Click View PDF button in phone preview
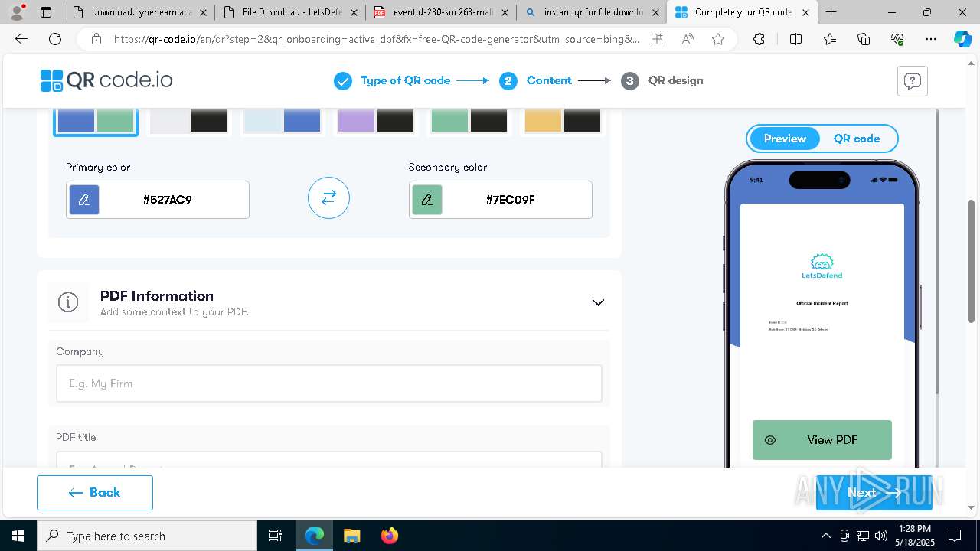The image size is (980, 551). coord(822,440)
